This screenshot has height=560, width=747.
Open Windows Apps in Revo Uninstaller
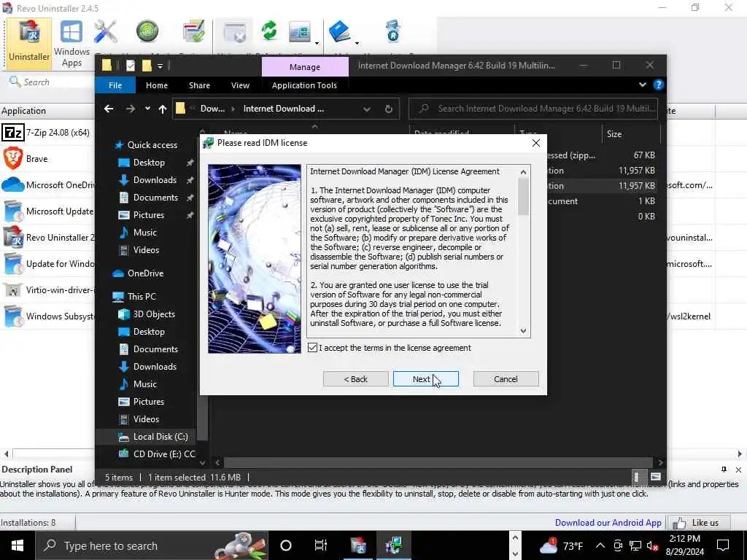(71, 43)
